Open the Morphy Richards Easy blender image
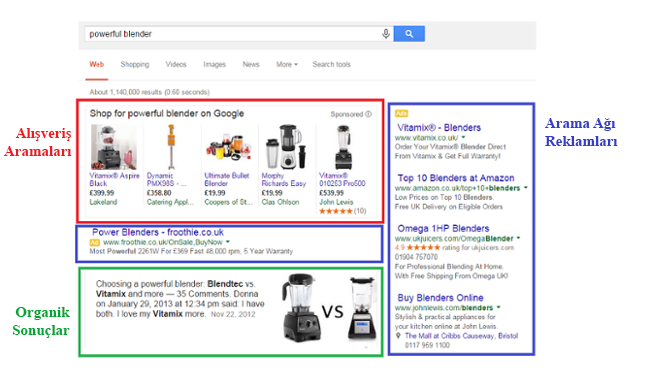This screenshot has height=385, width=650. point(286,147)
